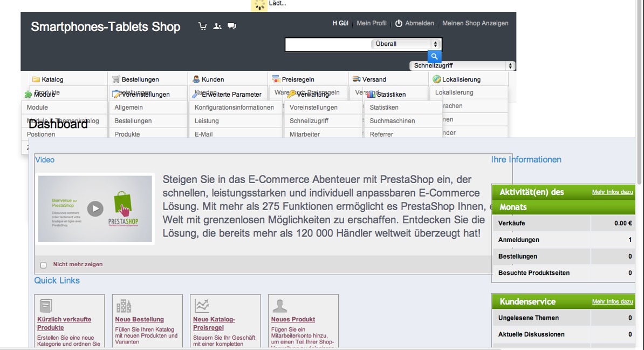This screenshot has width=644, height=350.
Task: Click the Versand truck icon
Action: pos(357,79)
